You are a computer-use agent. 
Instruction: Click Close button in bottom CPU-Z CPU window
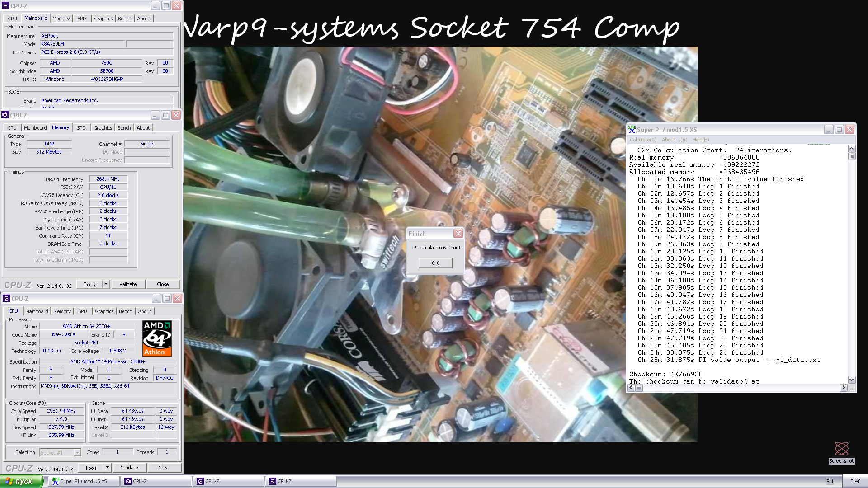click(164, 468)
